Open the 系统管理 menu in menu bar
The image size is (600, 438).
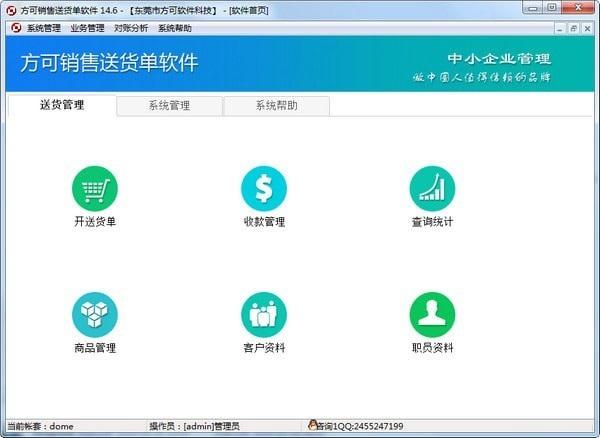[43, 28]
